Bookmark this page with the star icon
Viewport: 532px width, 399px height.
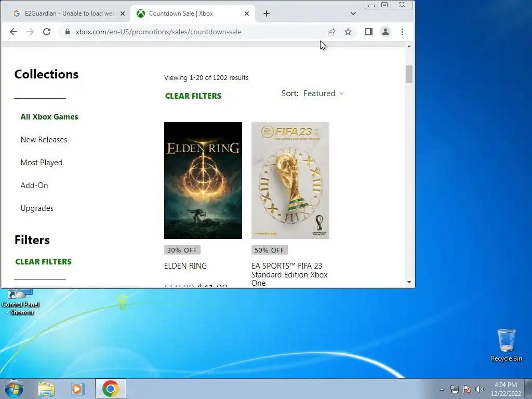pyautogui.click(x=348, y=32)
